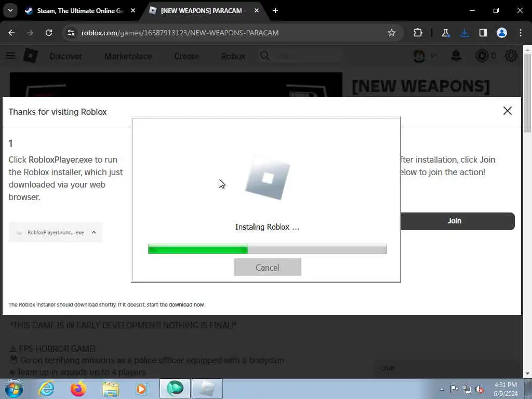Open the Chrome Labs flask icon

[x=445, y=33]
